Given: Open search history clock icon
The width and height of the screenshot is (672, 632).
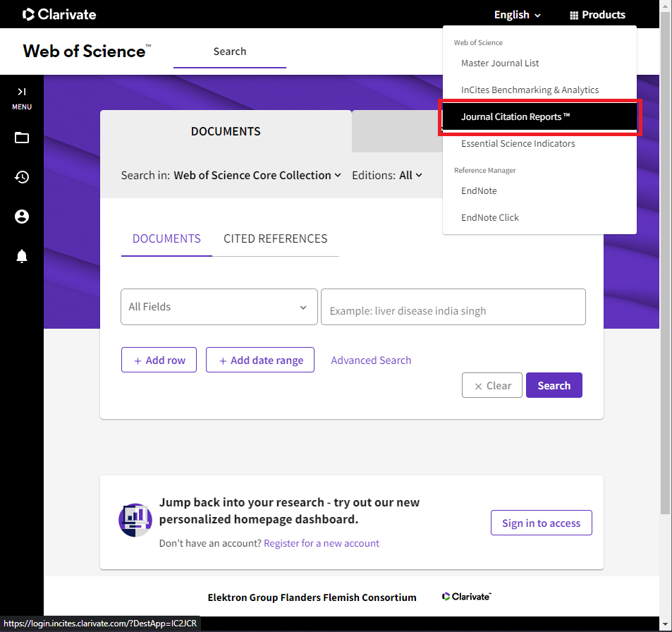Looking at the screenshot, I should (22, 177).
